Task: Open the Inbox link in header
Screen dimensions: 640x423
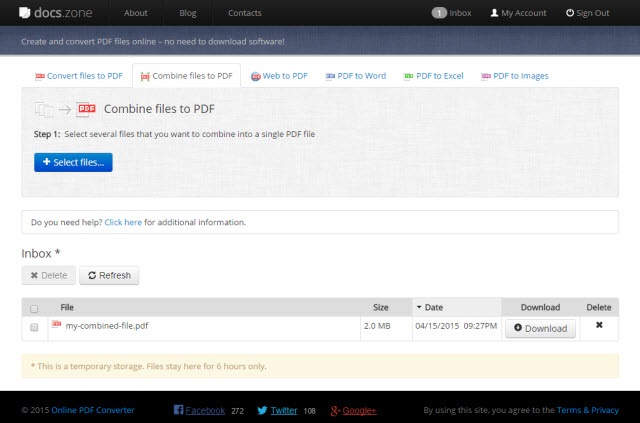Action: 460,13
